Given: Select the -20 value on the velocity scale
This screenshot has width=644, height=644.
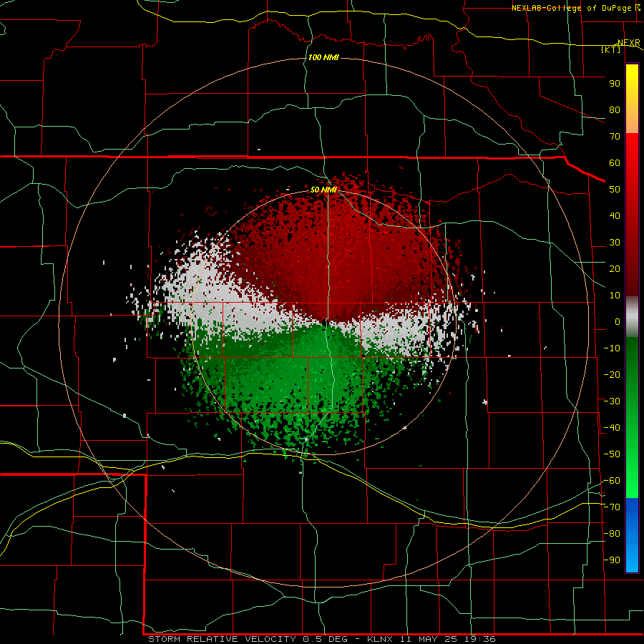Looking at the screenshot, I should 612,374.
